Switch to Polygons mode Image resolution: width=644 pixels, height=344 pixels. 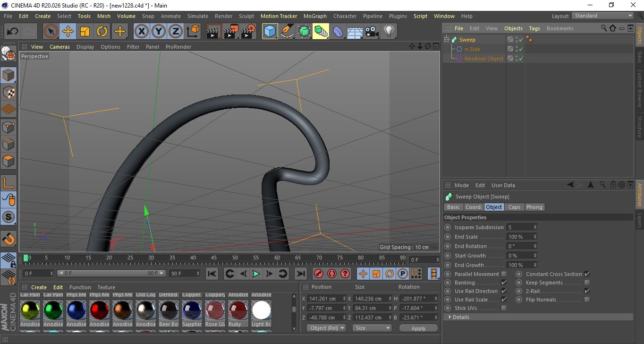(8, 161)
